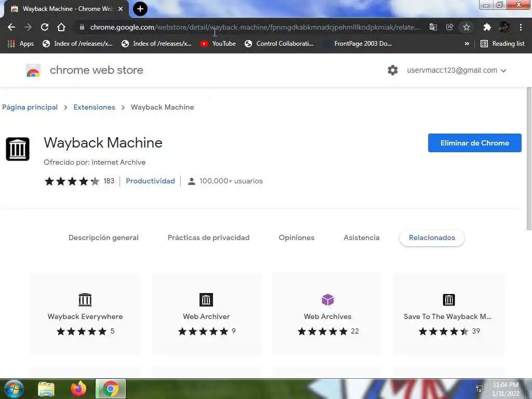
Task: Open the Asistencia tab
Action: [x=362, y=237]
